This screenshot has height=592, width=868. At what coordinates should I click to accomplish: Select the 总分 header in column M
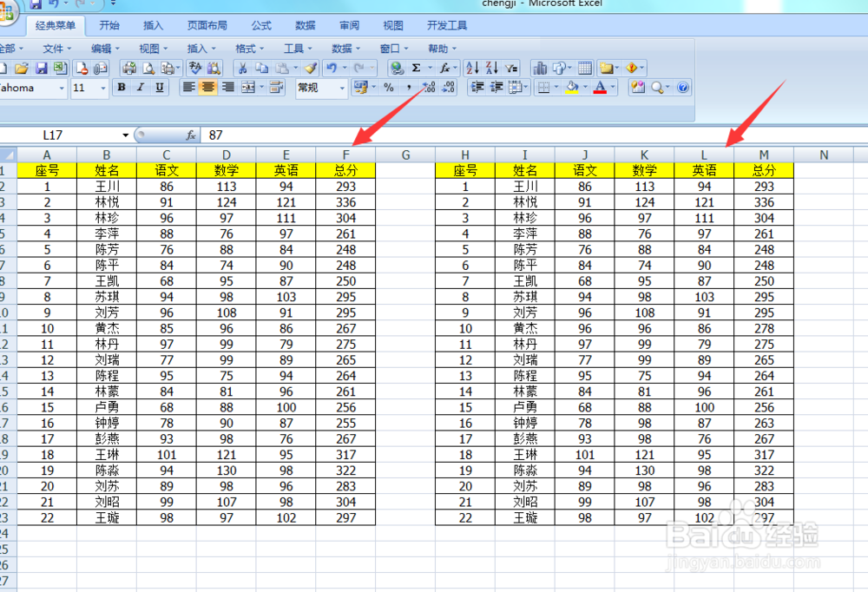pos(763,171)
